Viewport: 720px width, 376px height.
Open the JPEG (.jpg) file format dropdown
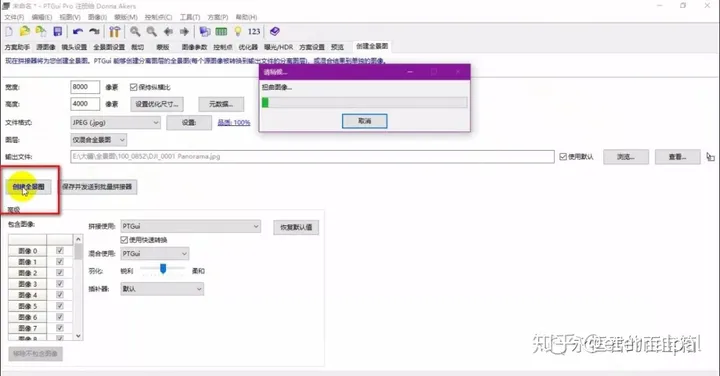[x=115, y=123]
